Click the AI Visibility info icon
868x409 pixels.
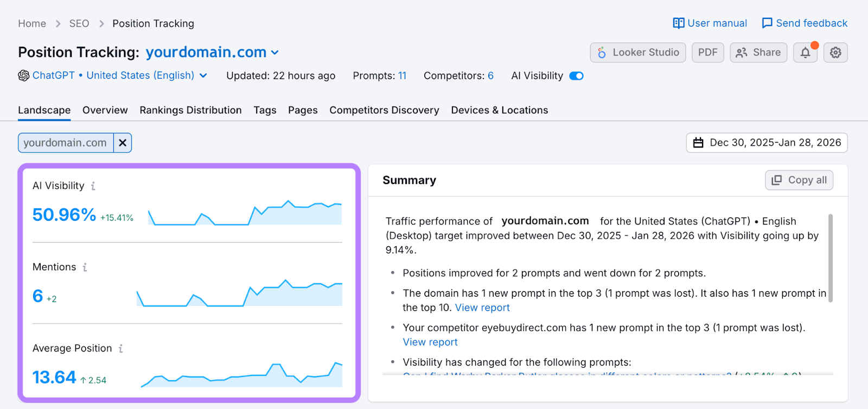click(93, 186)
